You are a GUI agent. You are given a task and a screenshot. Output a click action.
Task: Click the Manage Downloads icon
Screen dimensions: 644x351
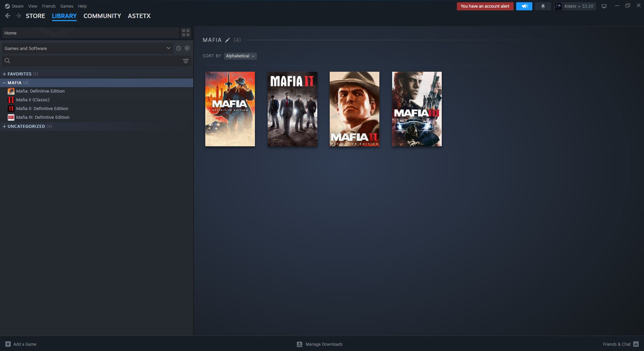point(299,344)
